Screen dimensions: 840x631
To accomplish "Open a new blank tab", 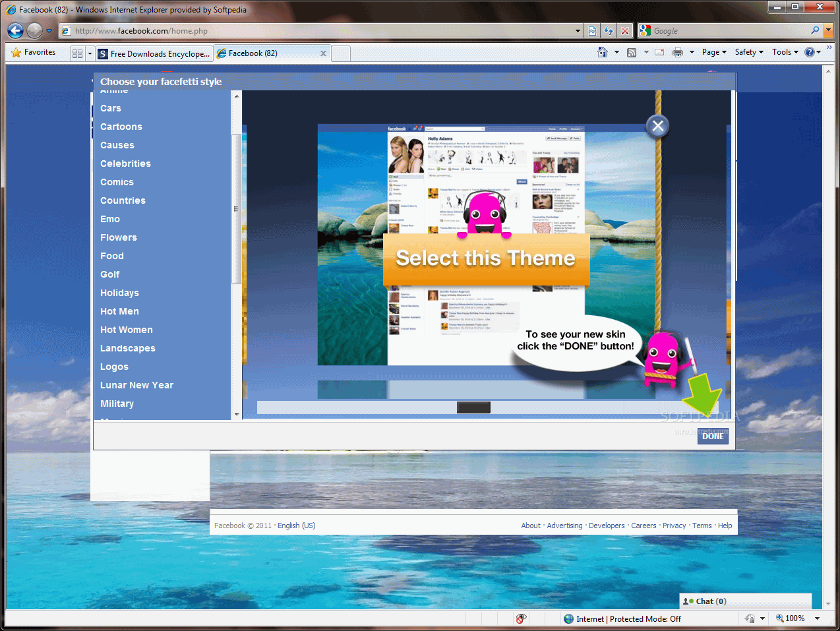I will pos(341,53).
